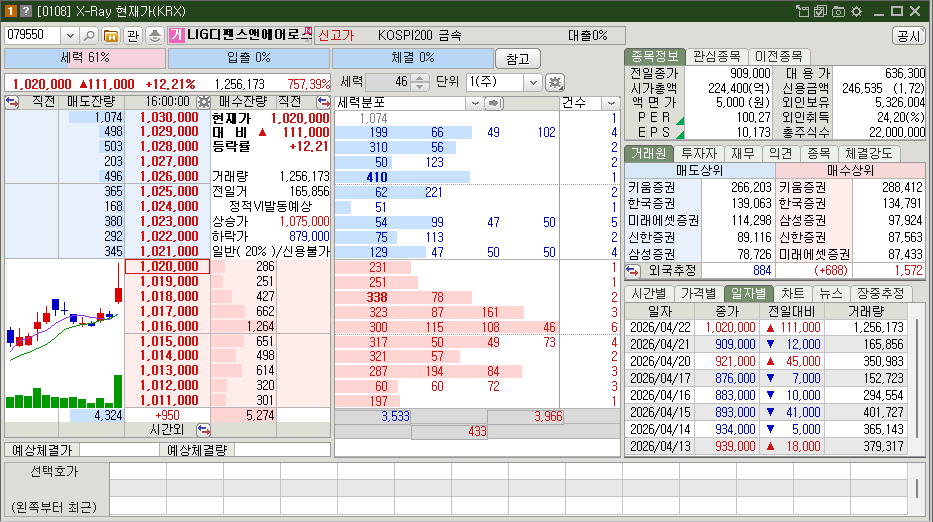Open the orange H history folder icon
The height and width of the screenshot is (522, 933).
pos(111,36)
